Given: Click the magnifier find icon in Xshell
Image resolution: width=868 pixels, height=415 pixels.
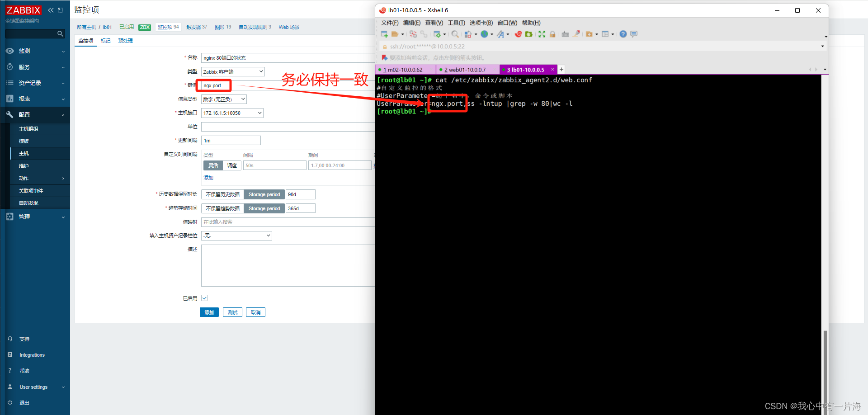Looking at the screenshot, I should click(x=455, y=34).
